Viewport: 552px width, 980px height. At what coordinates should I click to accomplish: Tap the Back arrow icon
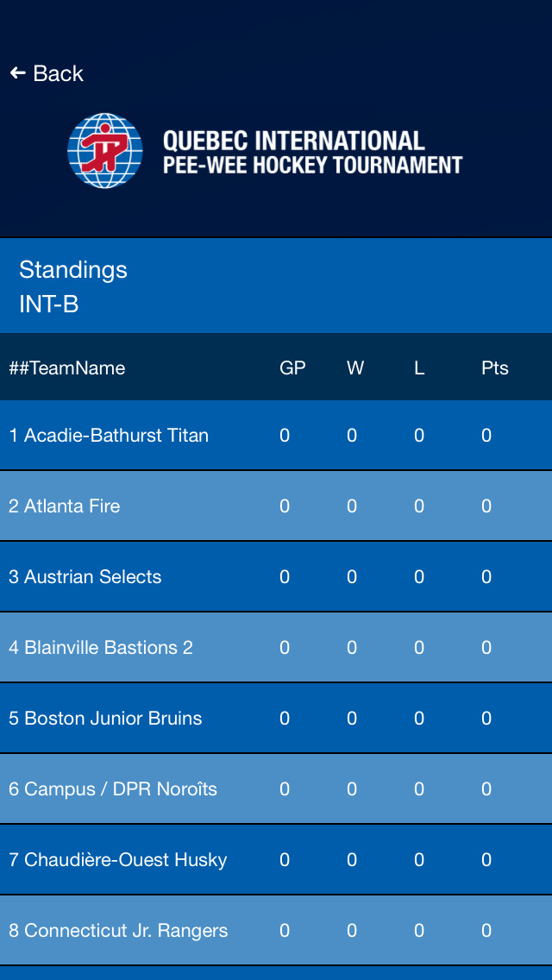[x=17, y=73]
